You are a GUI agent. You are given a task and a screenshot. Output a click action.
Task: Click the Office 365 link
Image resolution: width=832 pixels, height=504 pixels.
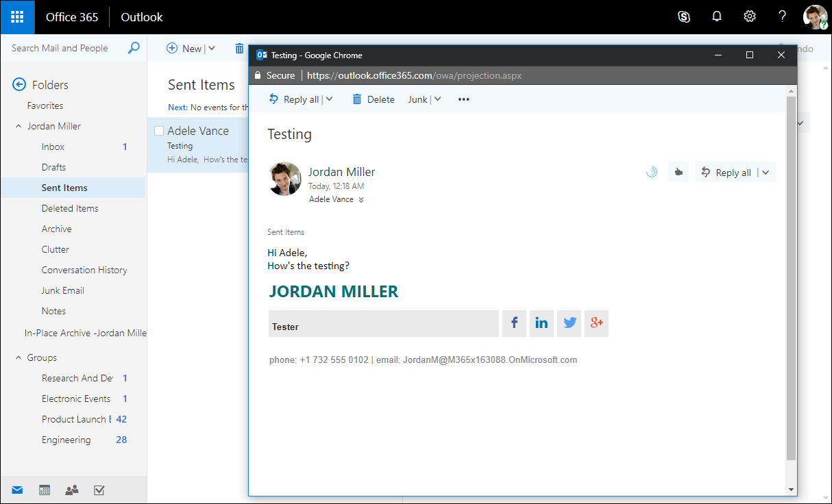(x=72, y=17)
